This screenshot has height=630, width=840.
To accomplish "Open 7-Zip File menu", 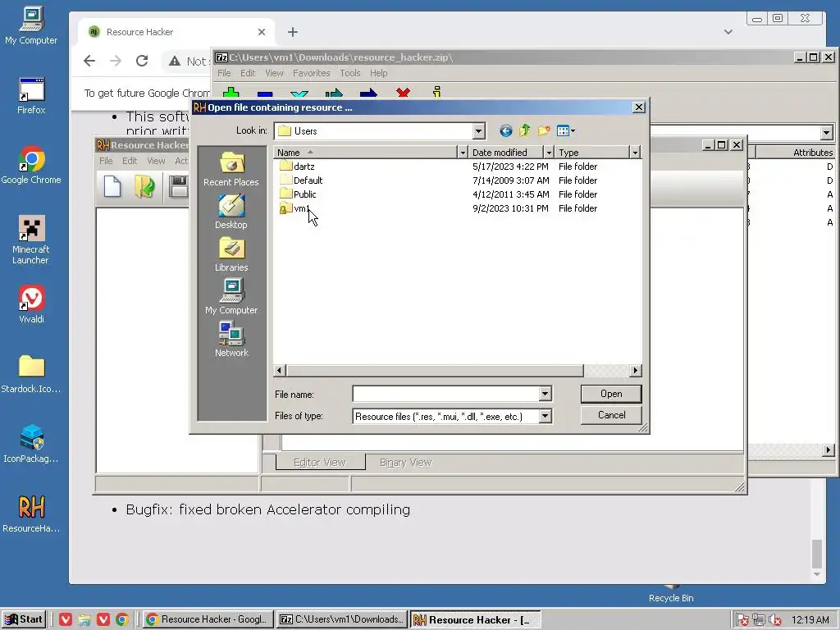I will coord(224,73).
